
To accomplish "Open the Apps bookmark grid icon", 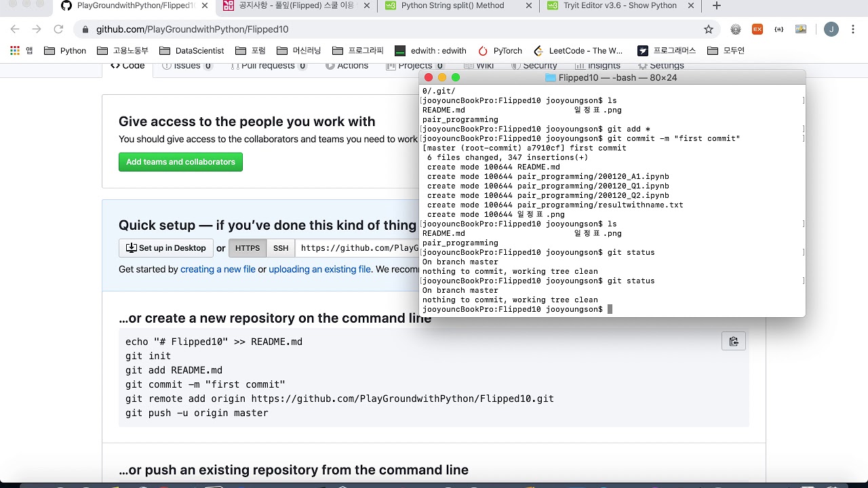I will pos(15,50).
